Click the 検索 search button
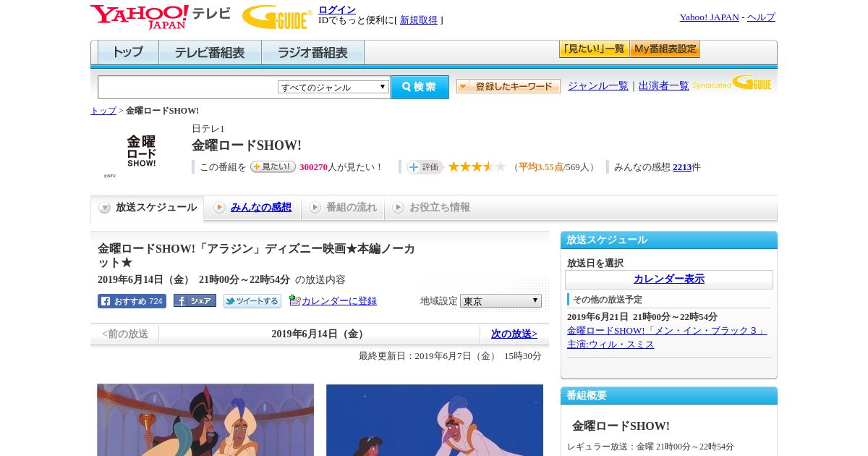 point(420,87)
